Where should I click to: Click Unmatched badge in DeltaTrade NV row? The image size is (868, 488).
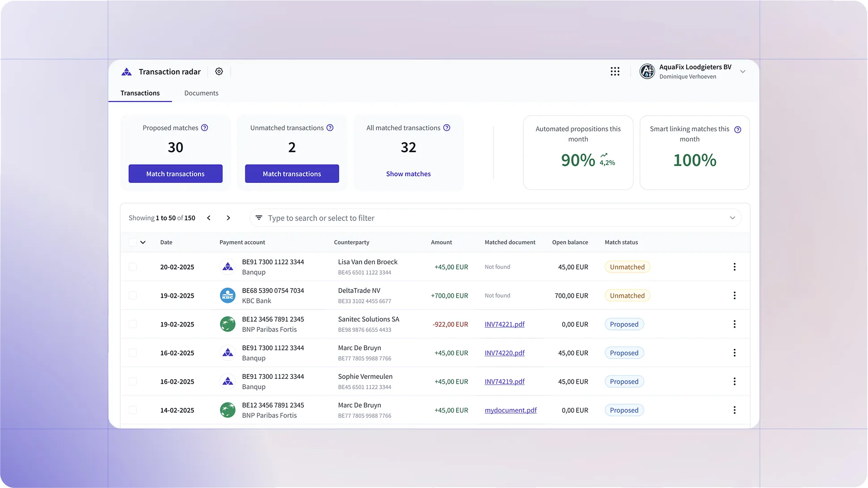tap(627, 296)
